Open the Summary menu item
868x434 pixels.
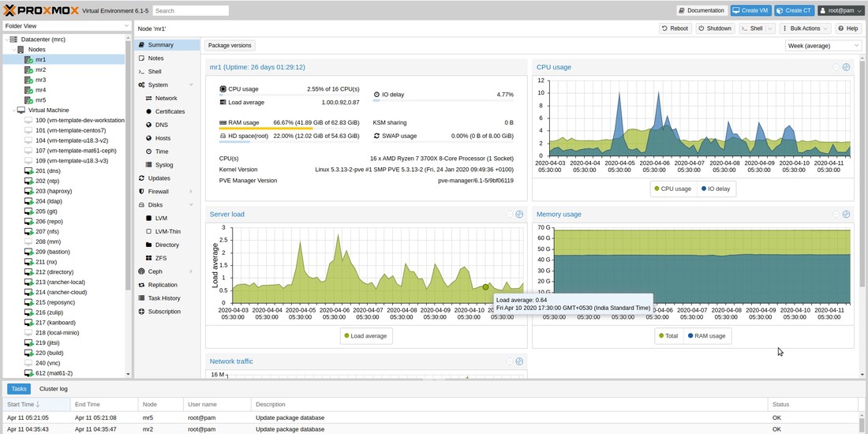(x=167, y=45)
